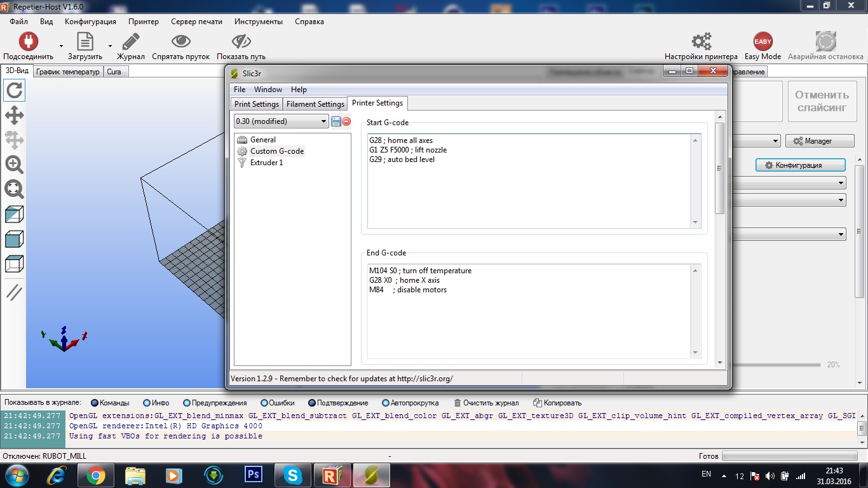Click the 'Using fast VBOs' log line
868x488 pixels.
pyautogui.click(x=165, y=436)
